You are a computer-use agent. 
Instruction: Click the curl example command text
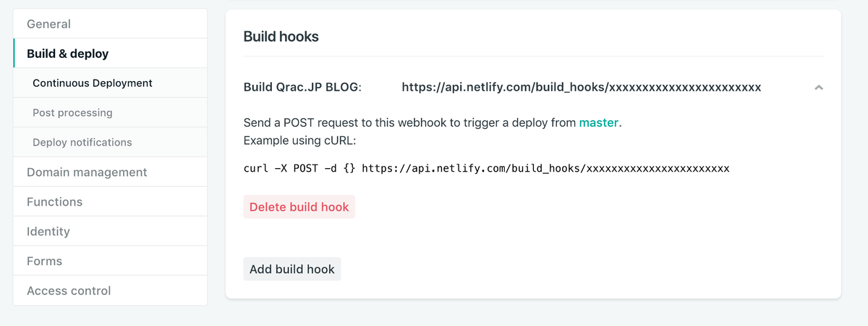click(x=486, y=168)
